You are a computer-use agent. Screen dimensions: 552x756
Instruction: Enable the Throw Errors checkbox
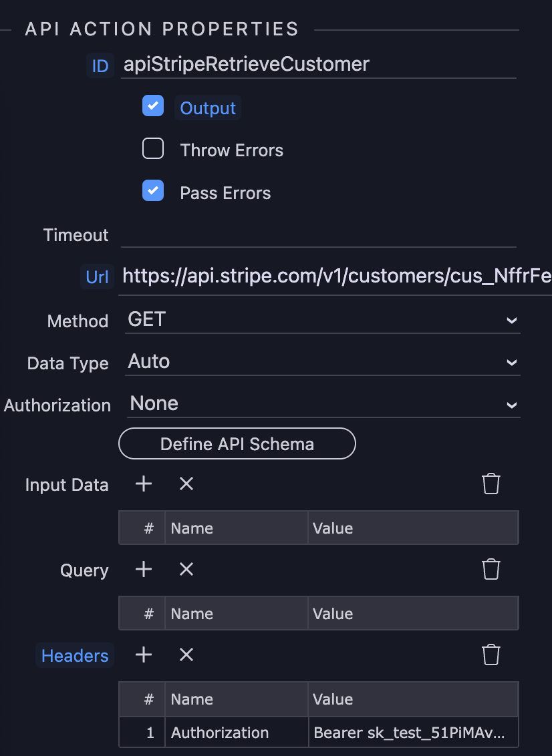[153, 148]
